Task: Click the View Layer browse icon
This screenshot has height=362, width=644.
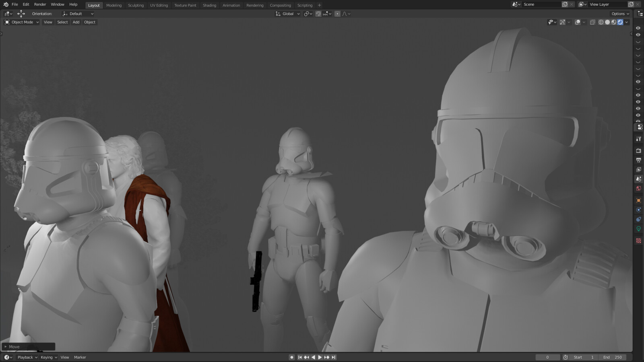Action: 582,4
